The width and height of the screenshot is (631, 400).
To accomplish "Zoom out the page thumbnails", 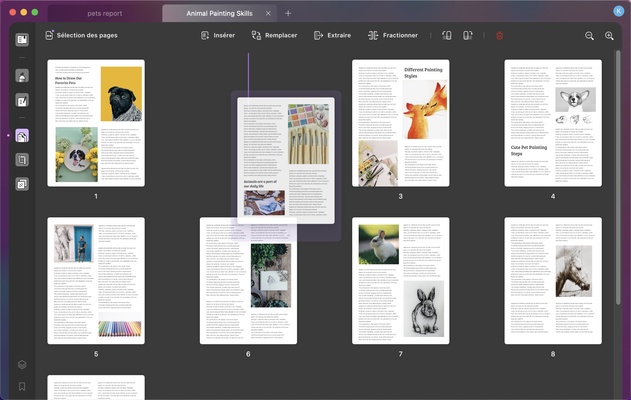I will click(x=589, y=35).
